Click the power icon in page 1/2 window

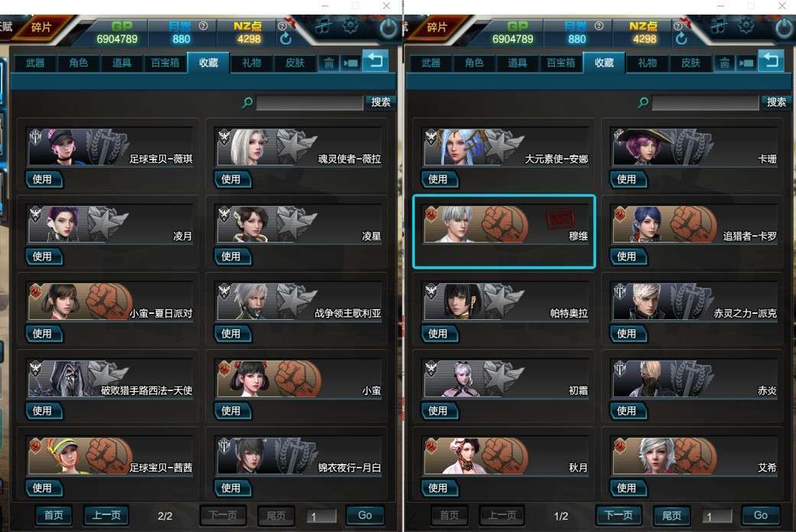785,28
